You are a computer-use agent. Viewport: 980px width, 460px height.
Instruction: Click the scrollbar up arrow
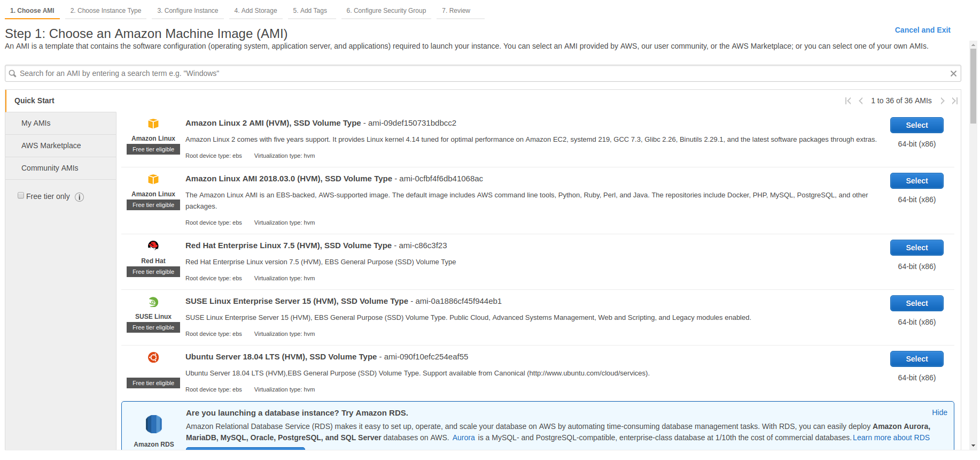click(x=974, y=45)
